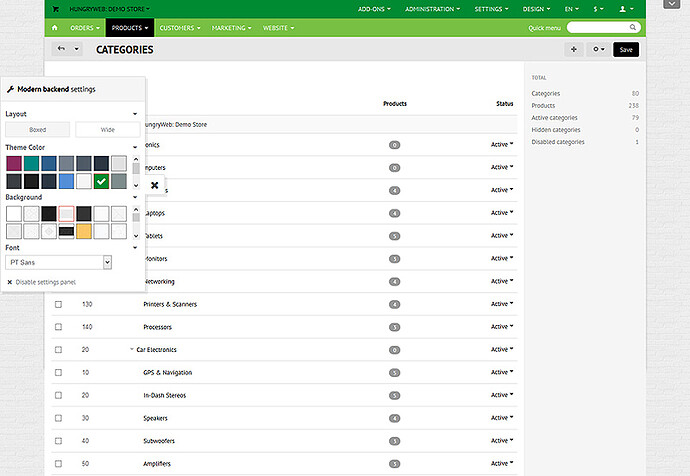
Task: Collapse the Theme Color section arrow
Action: [135, 147]
